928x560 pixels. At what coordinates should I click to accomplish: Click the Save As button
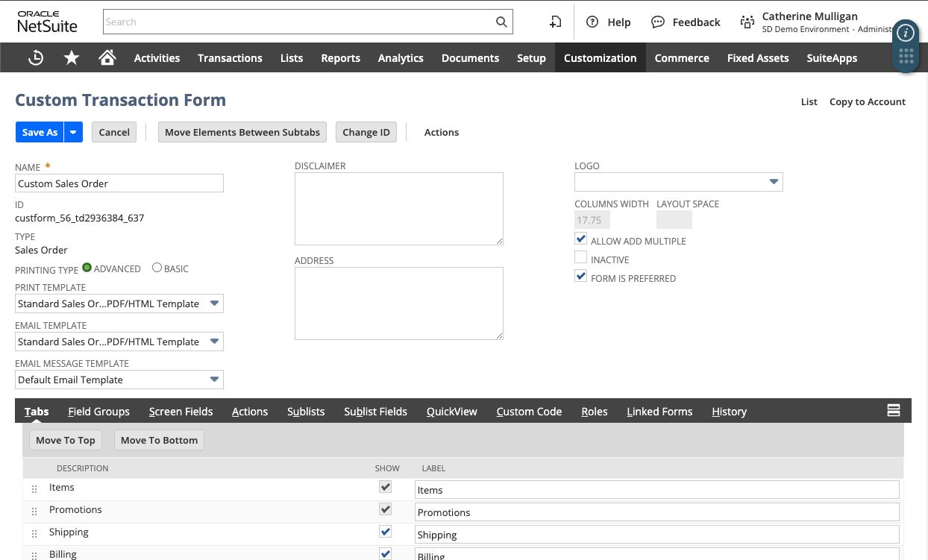pyautogui.click(x=40, y=132)
